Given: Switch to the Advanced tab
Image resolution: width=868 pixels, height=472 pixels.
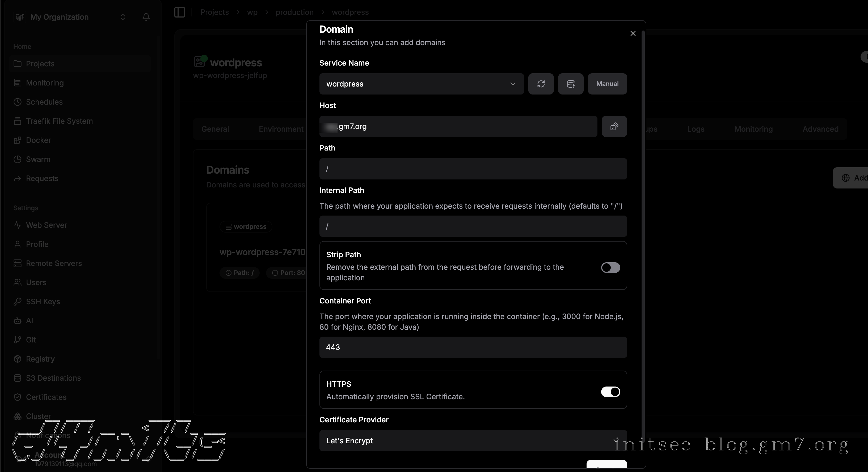Looking at the screenshot, I should [x=820, y=129].
